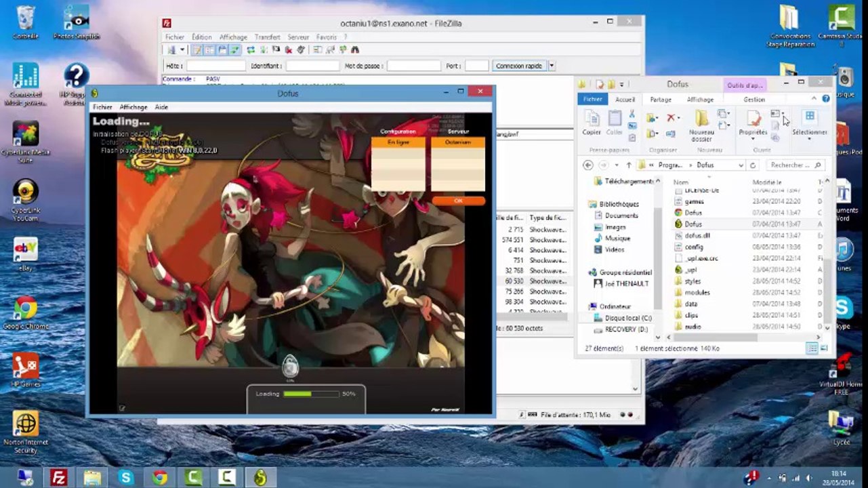Click Rechercher search box in Explorer
This screenshot has width=868, height=488.
tap(795, 165)
